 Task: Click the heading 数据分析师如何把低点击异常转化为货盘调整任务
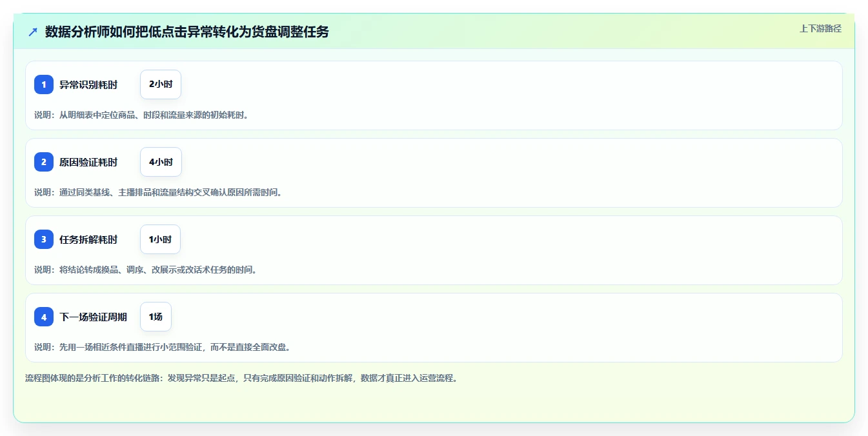pos(187,32)
